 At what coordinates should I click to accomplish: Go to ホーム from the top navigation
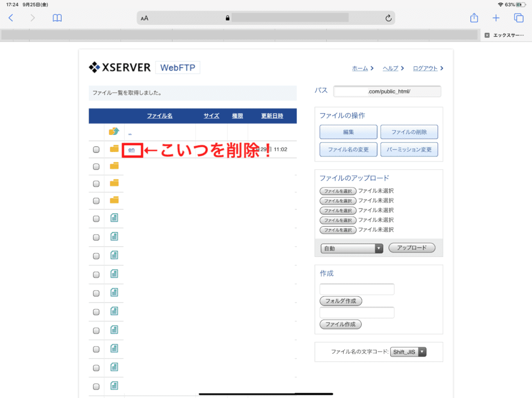(x=360, y=68)
